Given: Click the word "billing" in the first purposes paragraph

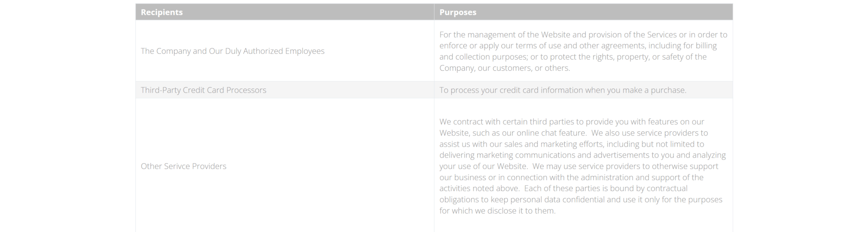Looking at the screenshot, I should click(706, 45).
